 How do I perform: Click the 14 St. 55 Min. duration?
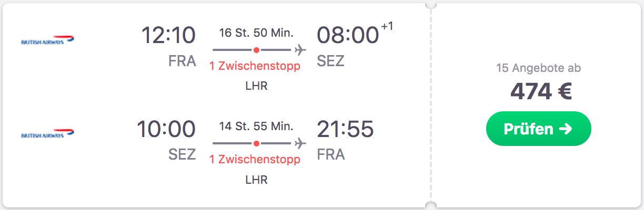click(256, 126)
